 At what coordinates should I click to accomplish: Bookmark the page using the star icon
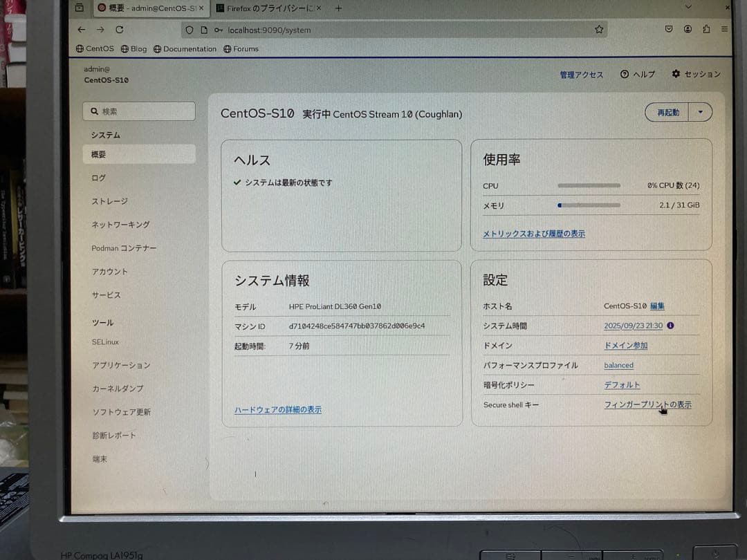click(599, 30)
